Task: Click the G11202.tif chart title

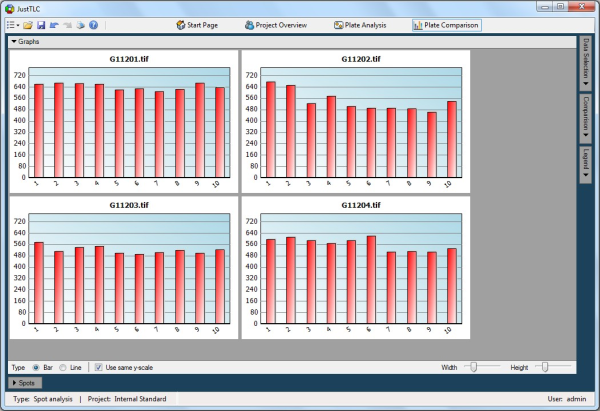Action: click(361, 59)
